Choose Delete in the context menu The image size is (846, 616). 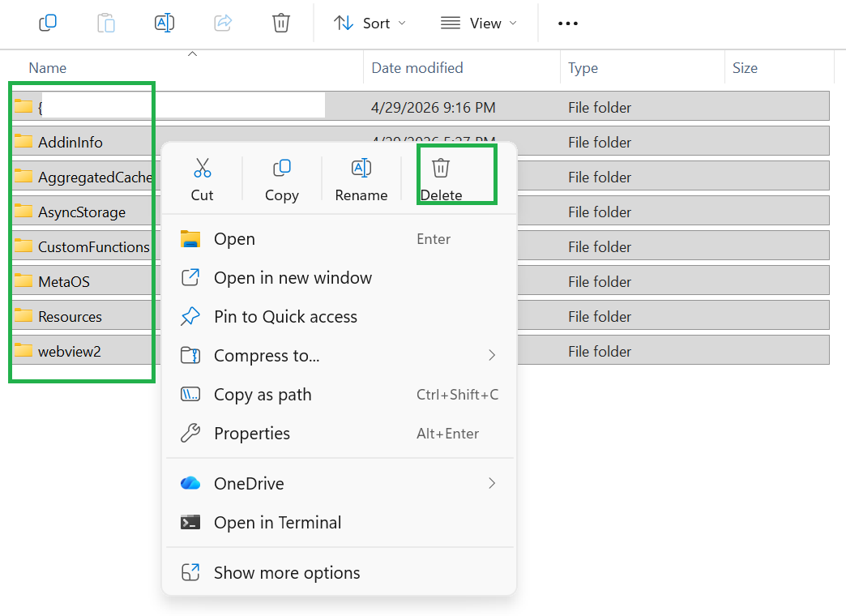441,180
